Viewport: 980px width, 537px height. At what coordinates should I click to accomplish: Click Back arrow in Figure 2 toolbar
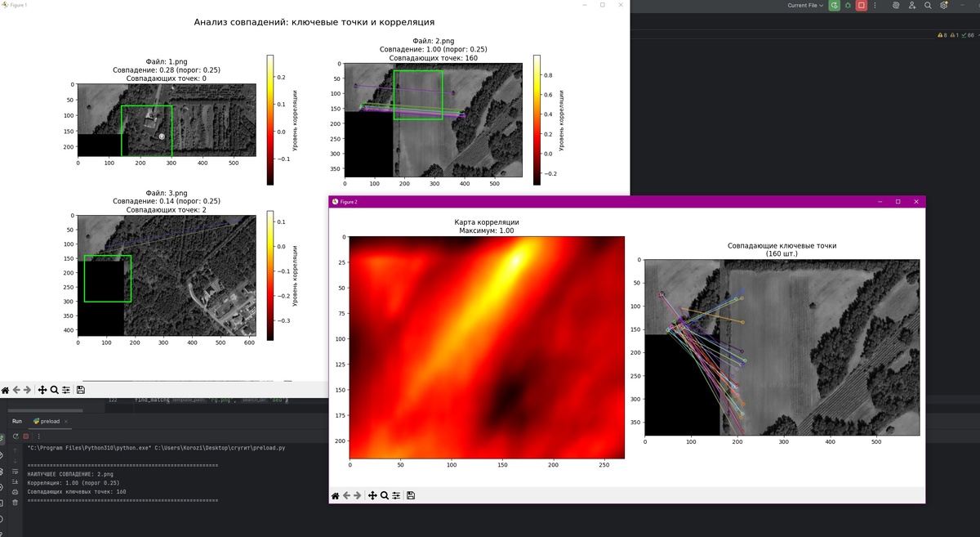tap(346, 495)
